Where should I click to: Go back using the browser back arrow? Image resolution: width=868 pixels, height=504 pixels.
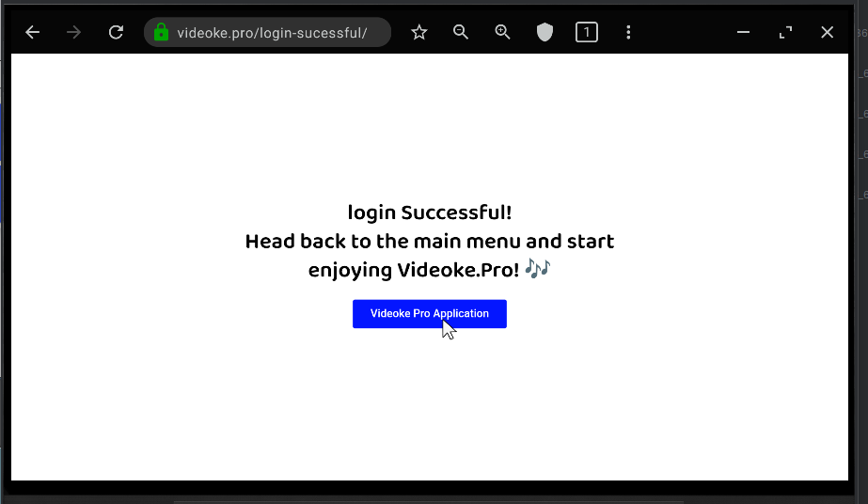point(33,33)
